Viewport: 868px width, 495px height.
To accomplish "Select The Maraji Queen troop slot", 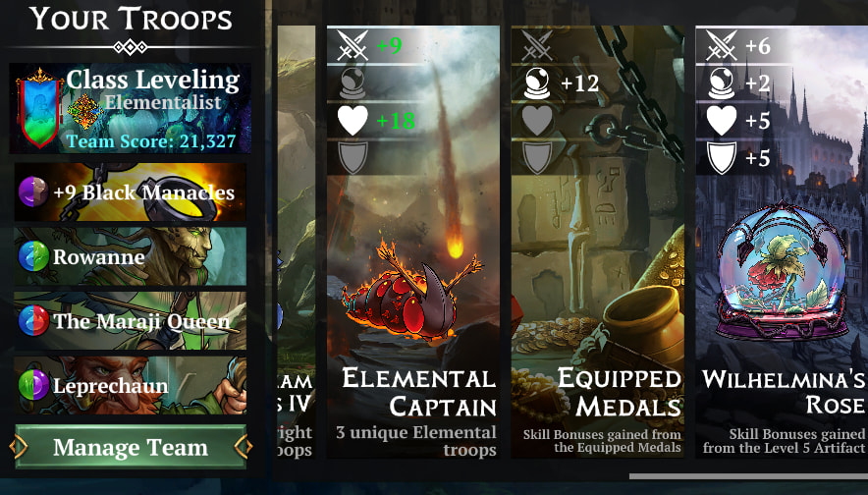I will point(130,321).
